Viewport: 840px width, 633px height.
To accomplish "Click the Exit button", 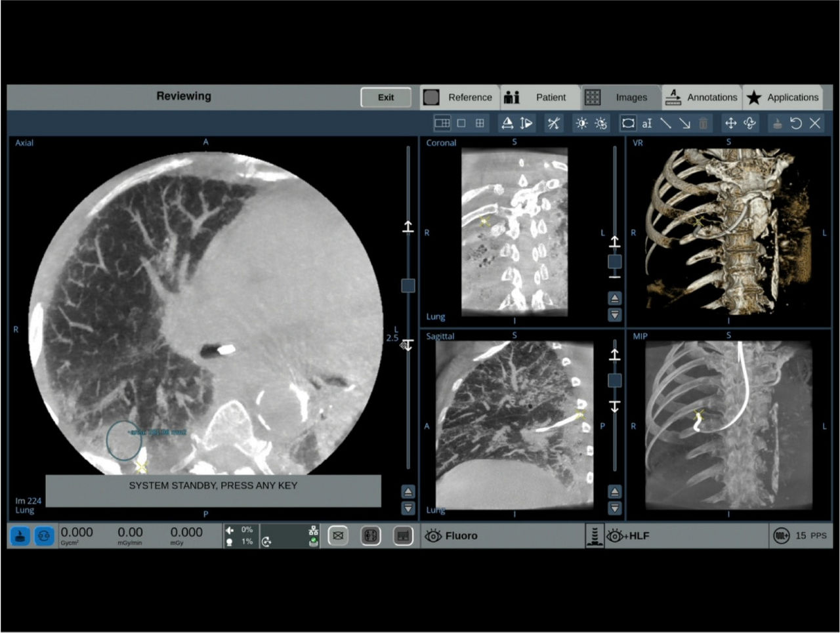I will click(x=386, y=97).
